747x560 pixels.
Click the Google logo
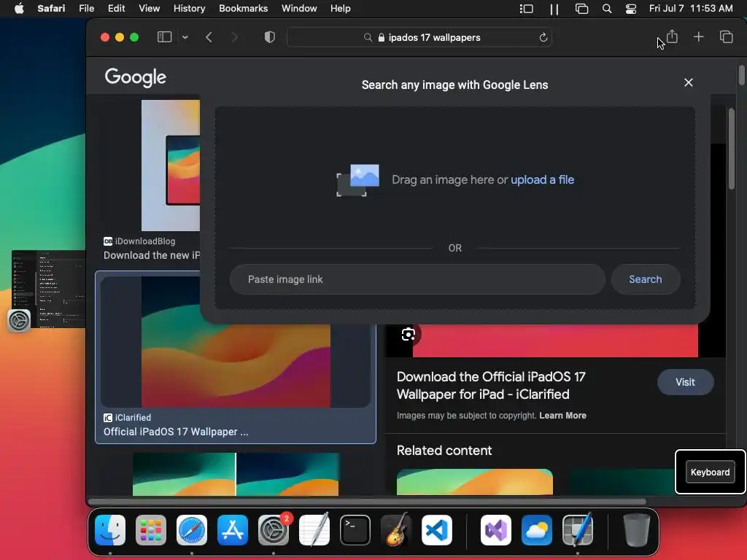click(x=135, y=77)
